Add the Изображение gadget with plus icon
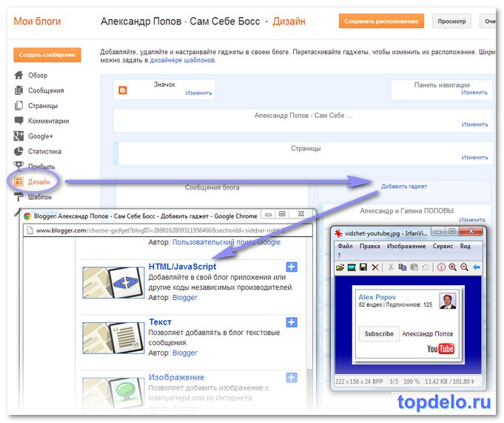This screenshot has height=423, width=504. coord(292,378)
